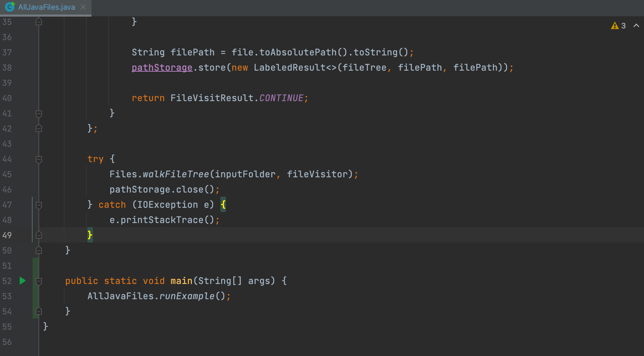644x356 pixels.
Task: Click the highlighted closing brace on line 49
Action: 89,235
